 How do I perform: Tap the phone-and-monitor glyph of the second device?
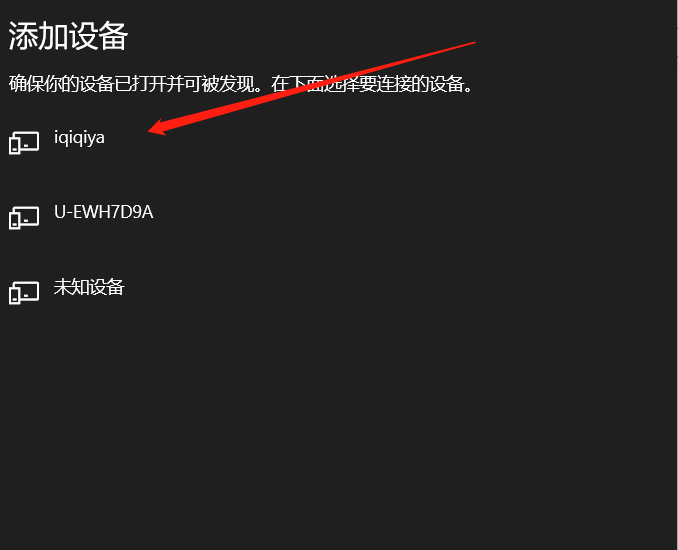(24, 217)
